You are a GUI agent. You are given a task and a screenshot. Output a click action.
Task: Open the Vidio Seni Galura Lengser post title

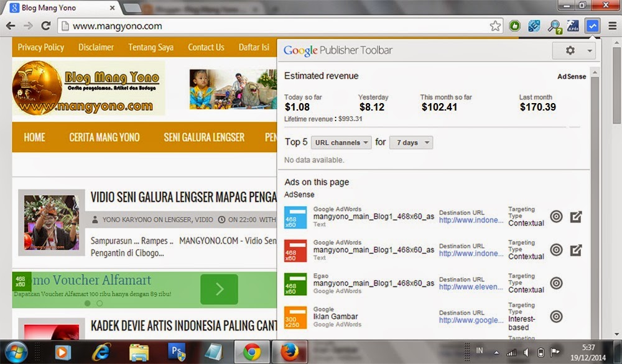coord(183,197)
